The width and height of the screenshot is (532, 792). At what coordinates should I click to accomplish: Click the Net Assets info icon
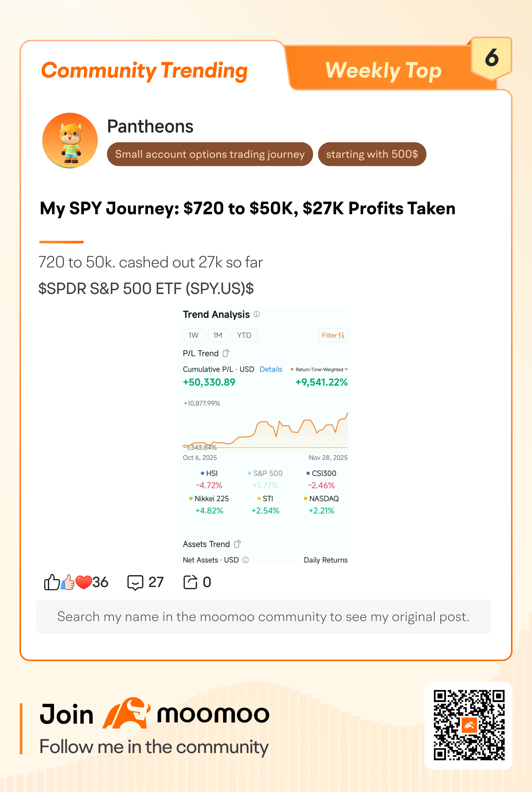(245, 560)
